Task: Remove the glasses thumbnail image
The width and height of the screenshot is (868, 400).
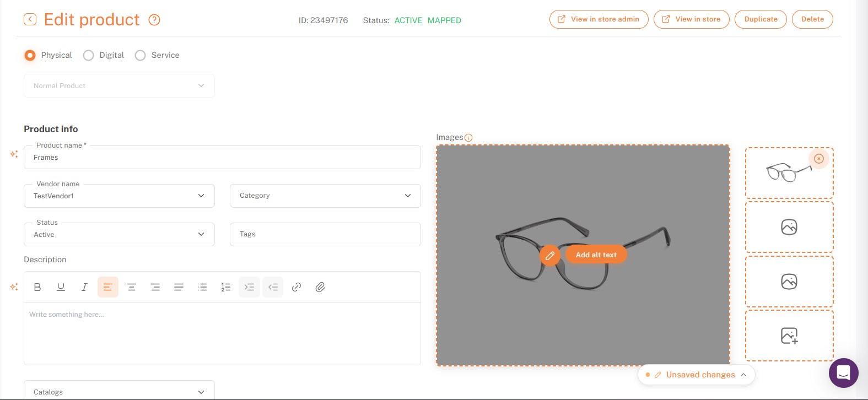Action: (819, 159)
